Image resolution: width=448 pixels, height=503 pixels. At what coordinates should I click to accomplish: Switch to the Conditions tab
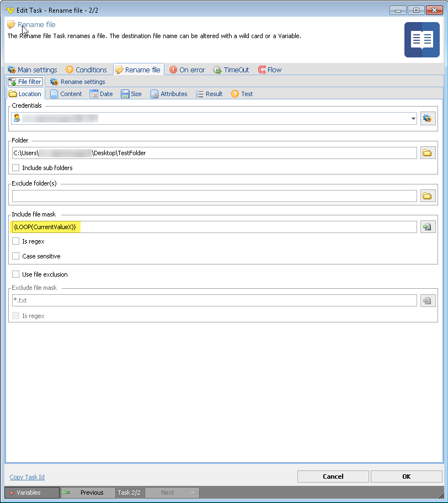pyautogui.click(x=86, y=70)
